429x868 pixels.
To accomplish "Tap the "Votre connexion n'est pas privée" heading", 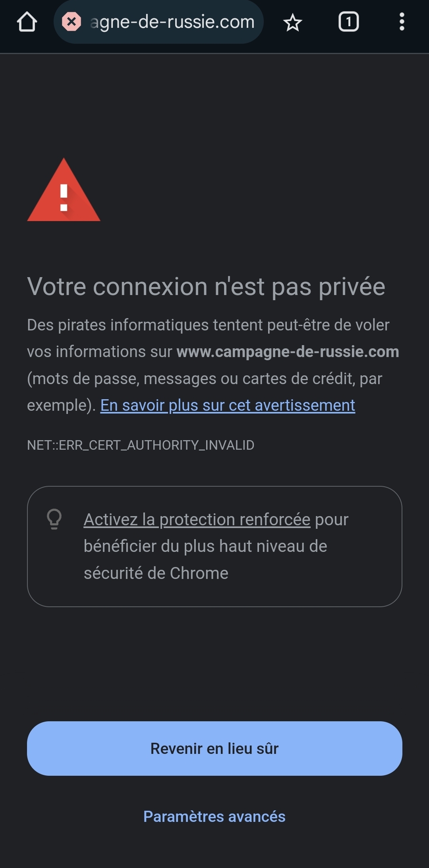I will (206, 286).
